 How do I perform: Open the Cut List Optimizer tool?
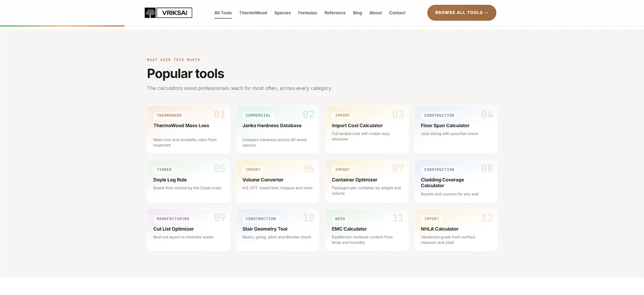[189, 230]
